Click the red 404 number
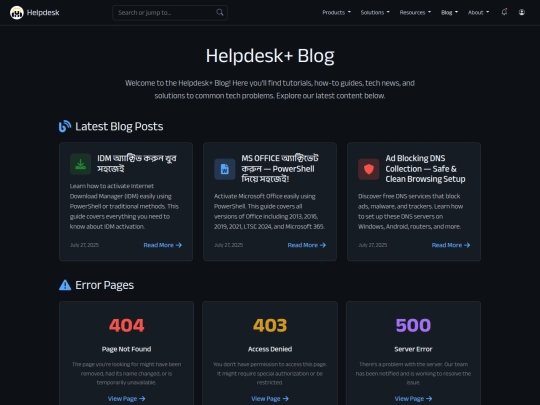 click(x=126, y=325)
